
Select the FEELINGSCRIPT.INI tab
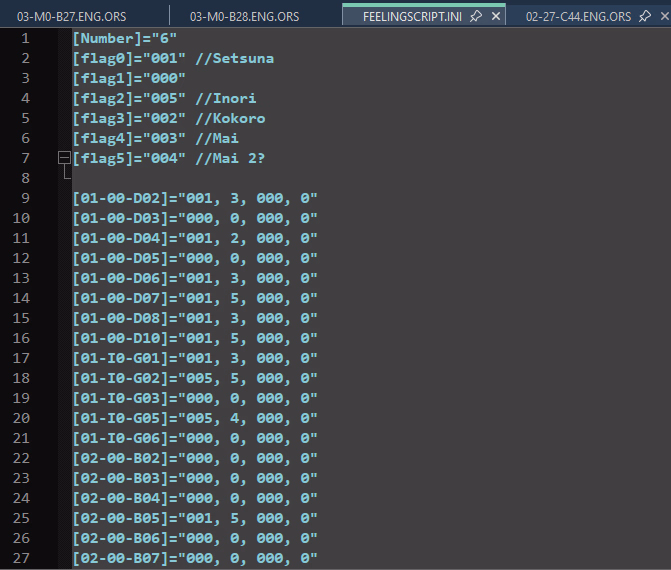tap(412, 17)
